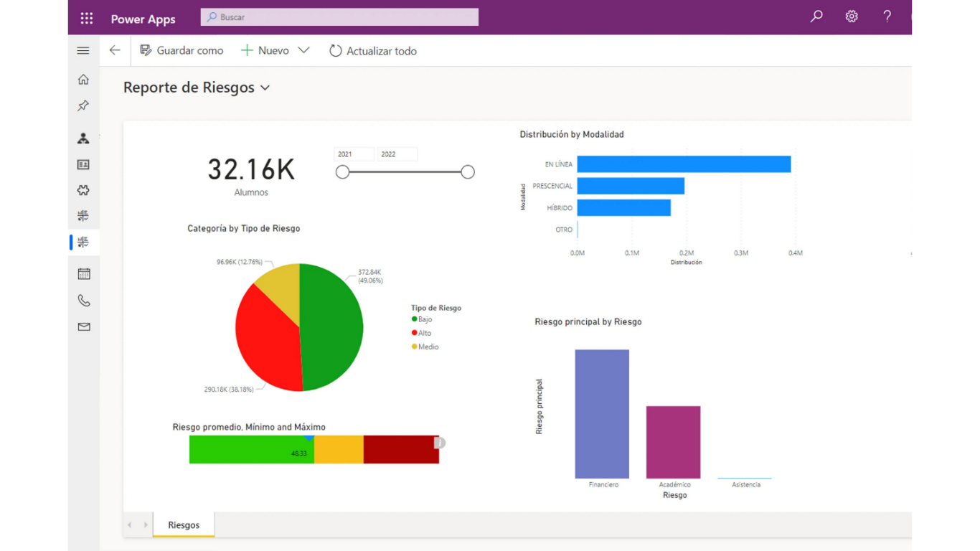
Task: Select the pinned items icon in sidebar
Action: tap(83, 105)
